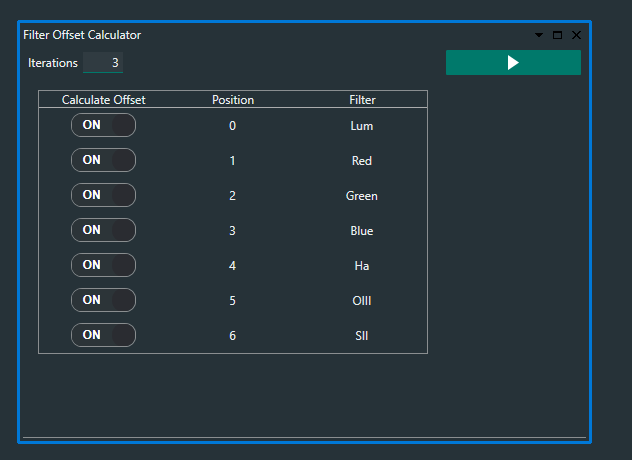Start the filter offset calculation run
The image size is (632, 460).
click(x=513, y=63)
